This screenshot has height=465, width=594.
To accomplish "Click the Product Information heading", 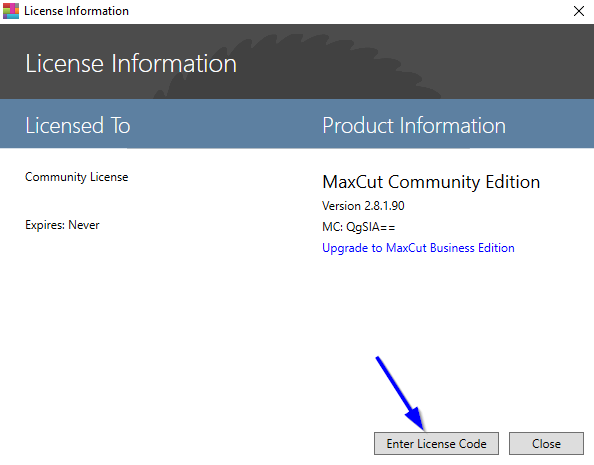I will [x=414, y=125].
